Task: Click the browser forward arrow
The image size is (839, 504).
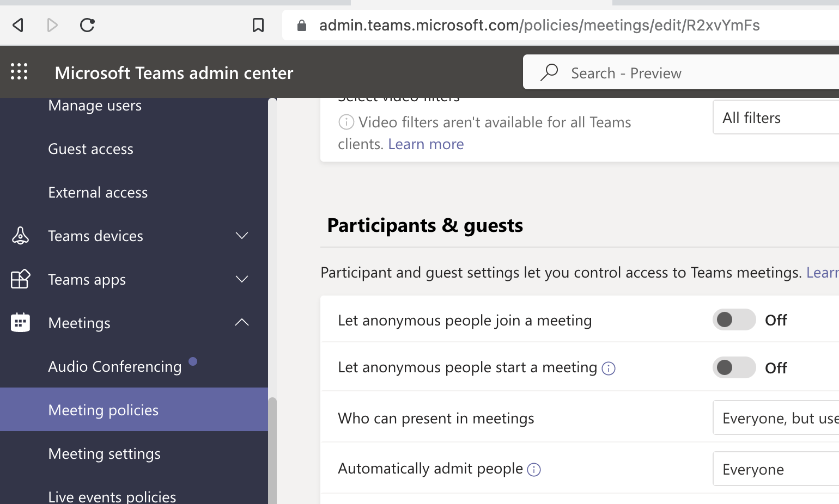Action: (52, 25)
